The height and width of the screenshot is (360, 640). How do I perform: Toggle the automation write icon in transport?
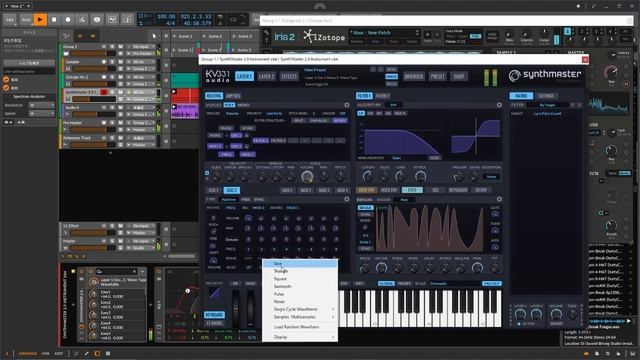point(82,20)
